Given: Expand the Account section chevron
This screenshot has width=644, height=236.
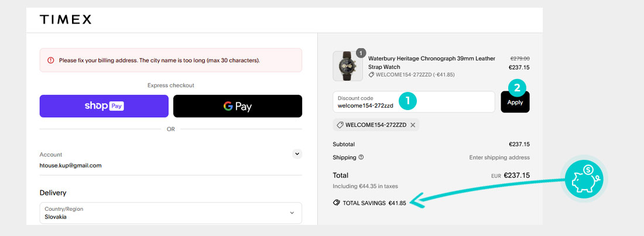Looking at the screenshot, I should click(297, 154).
